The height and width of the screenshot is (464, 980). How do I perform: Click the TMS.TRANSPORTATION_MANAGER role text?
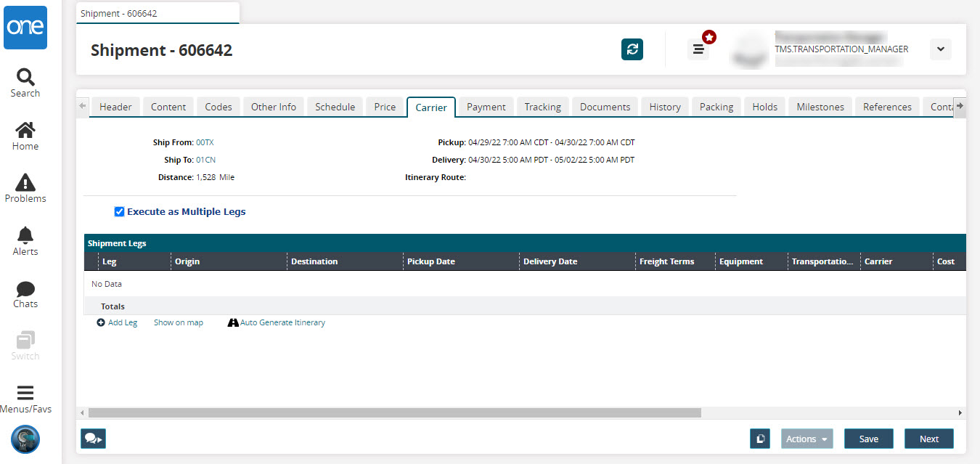(x=841, y=49)
